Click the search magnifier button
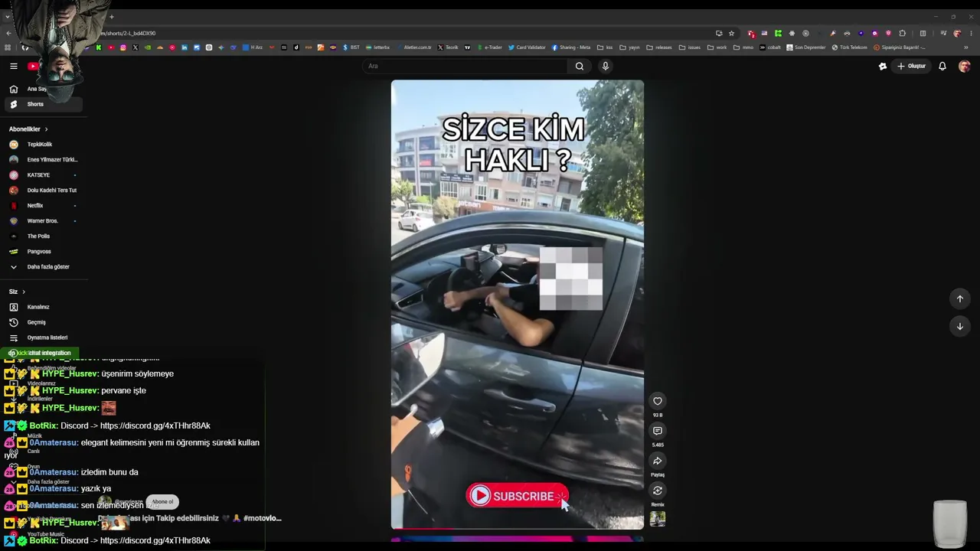This screenshot has width=980, height=551. click(x=580, y=67)
